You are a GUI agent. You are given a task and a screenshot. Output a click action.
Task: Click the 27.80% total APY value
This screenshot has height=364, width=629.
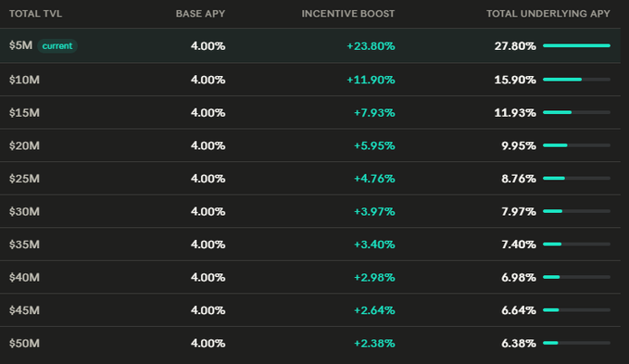pyautogui.click(x=515, y=46)
